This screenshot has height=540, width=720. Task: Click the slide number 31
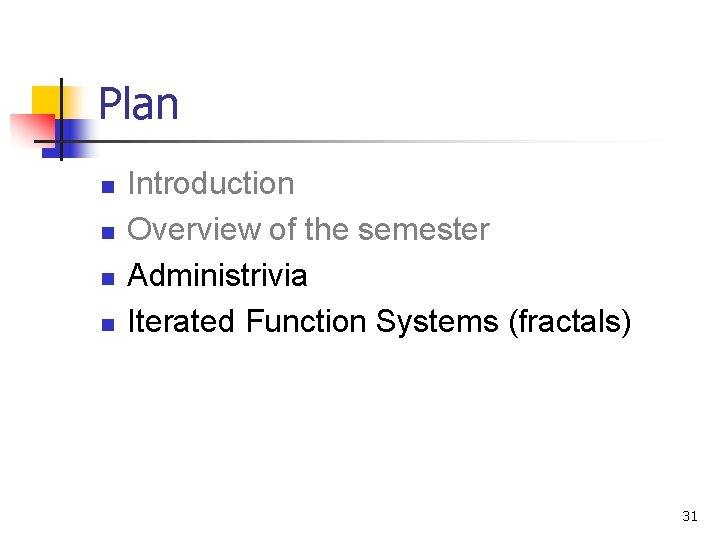689,516
